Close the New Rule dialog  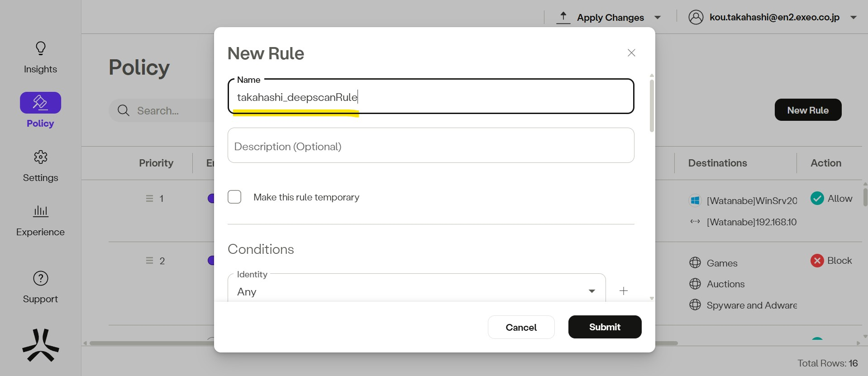[631, 53]
